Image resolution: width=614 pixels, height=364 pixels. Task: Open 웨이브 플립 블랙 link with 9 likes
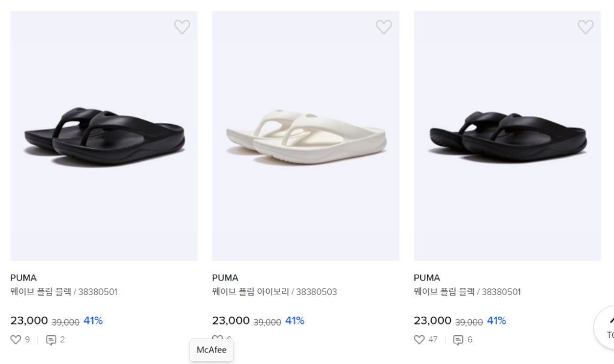[64, 292]
